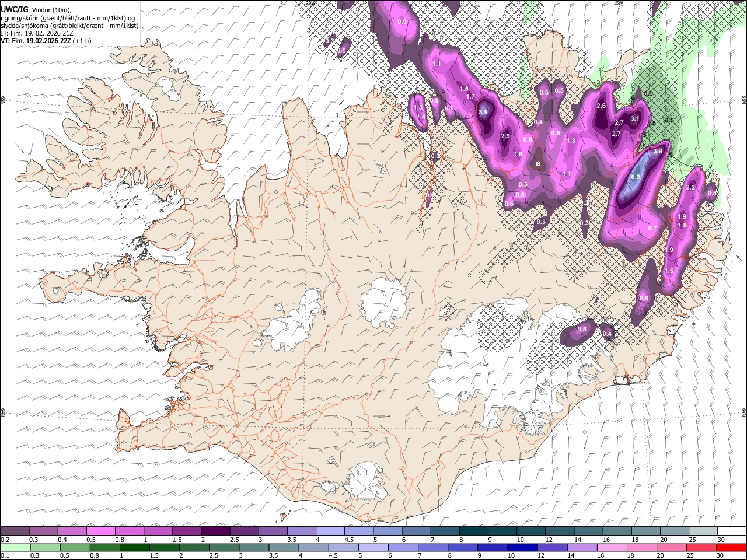Click the 'IT: Fim. 19. 02. 2026 21Z' line
This screenshot has width=747, height=560.
tap(36, 34)
